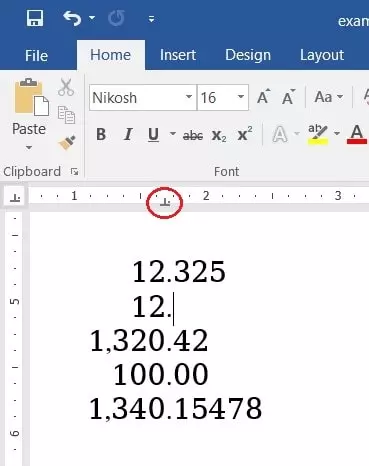This screenshot has width=369, height=466.
Task: Click the decimal tab stop on ruler
Action: coord(165,201)
